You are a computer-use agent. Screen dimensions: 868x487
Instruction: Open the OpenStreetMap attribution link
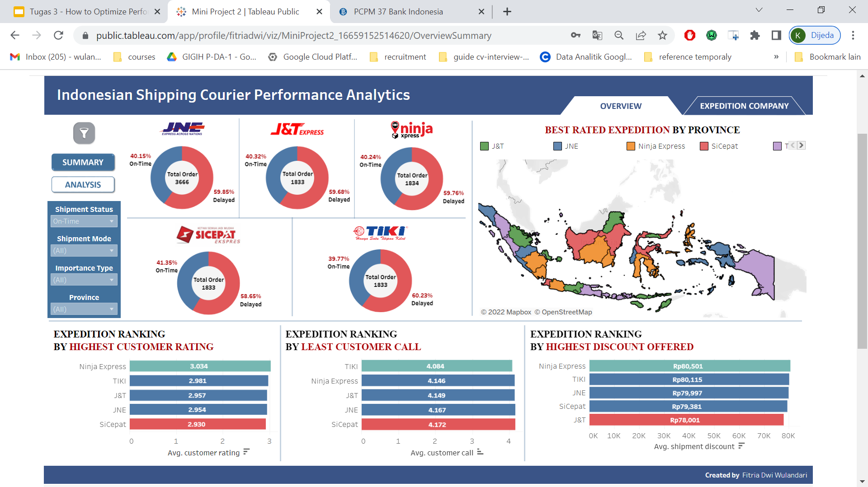[566, 312]
